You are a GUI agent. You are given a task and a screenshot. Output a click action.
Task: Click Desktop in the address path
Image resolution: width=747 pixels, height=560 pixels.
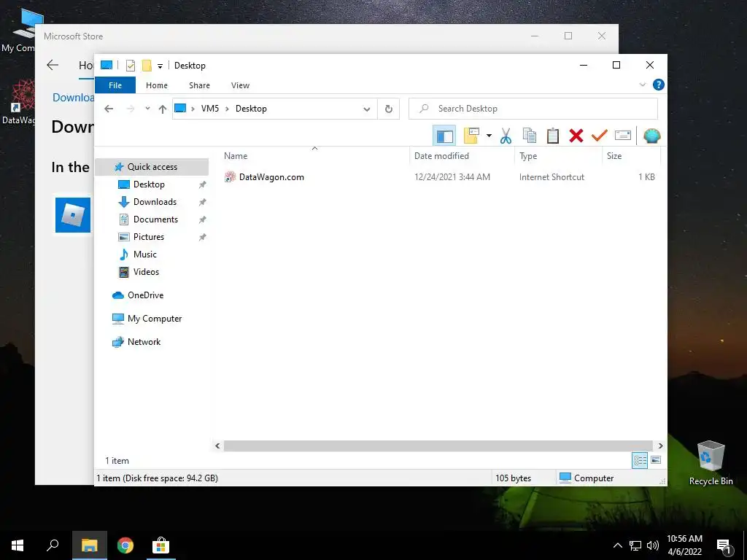click(x=251, y=109)
